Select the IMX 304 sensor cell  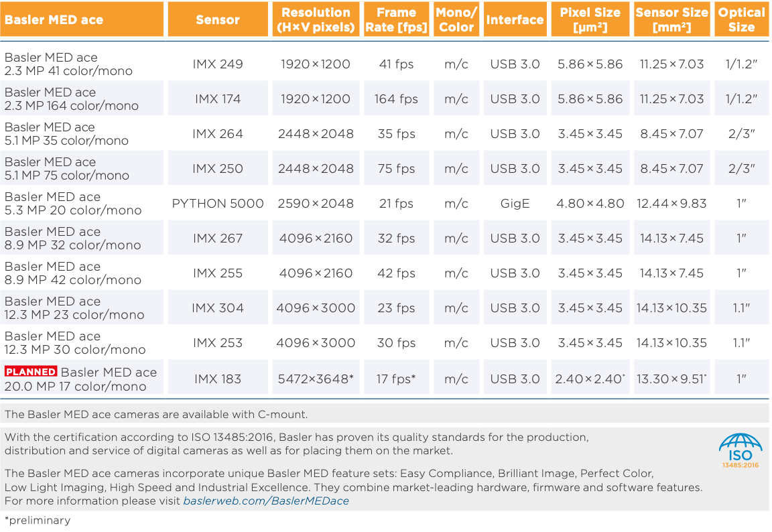pos(218,308)
